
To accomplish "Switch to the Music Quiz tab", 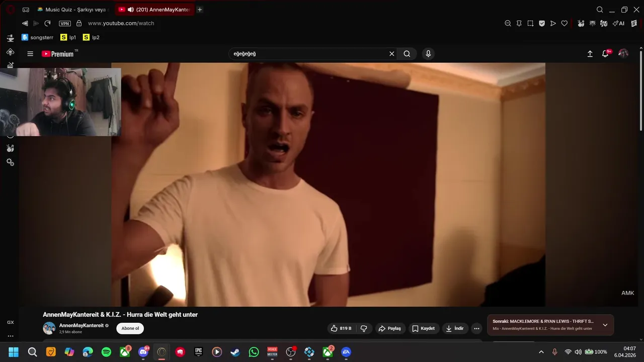I will (x=73, y=10).
